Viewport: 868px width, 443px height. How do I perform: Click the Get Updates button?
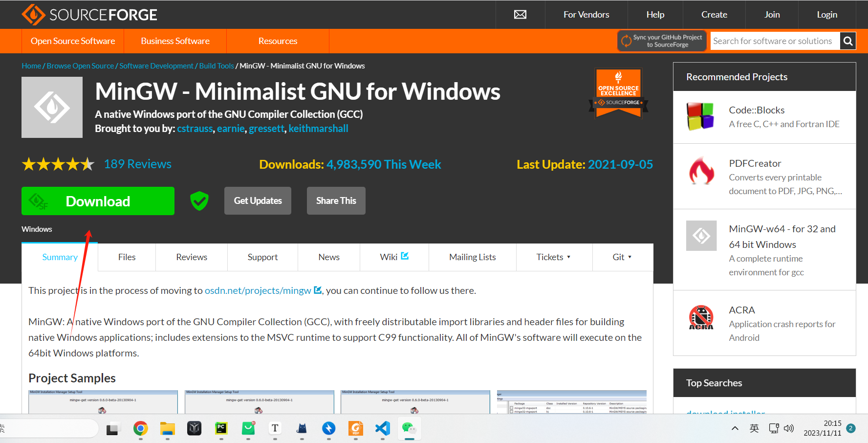click(x=258, y=201)
